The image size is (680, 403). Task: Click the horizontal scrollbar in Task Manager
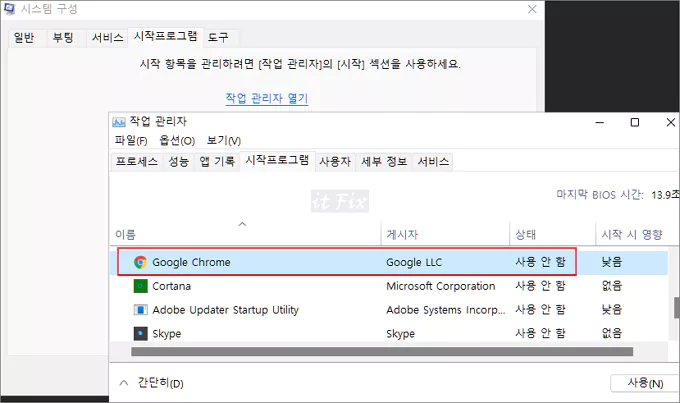(382, 351)
